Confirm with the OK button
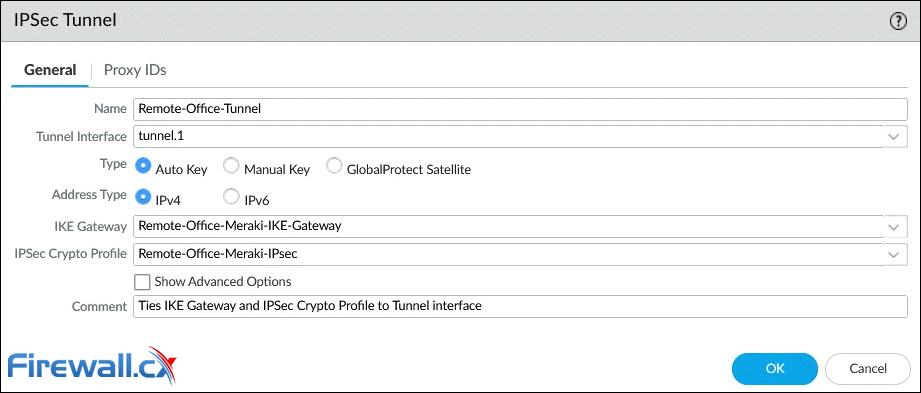The image size is (921, 393). [775, 368]
